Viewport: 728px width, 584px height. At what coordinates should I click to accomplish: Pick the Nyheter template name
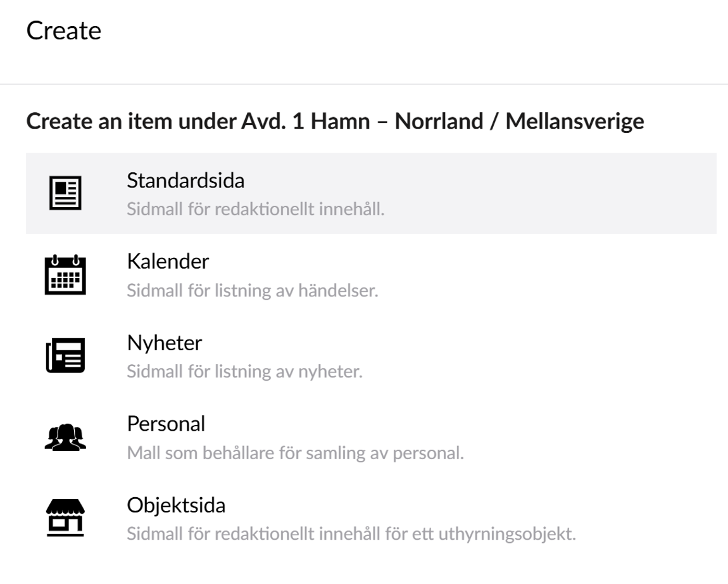pyautogui.click(x=165, y=343)
